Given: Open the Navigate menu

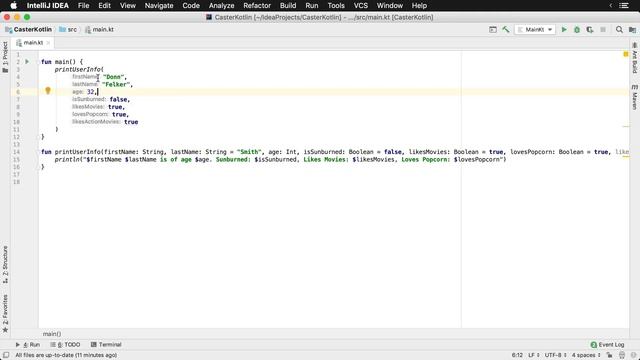Looking at the screenshot, I should point(159,6).
